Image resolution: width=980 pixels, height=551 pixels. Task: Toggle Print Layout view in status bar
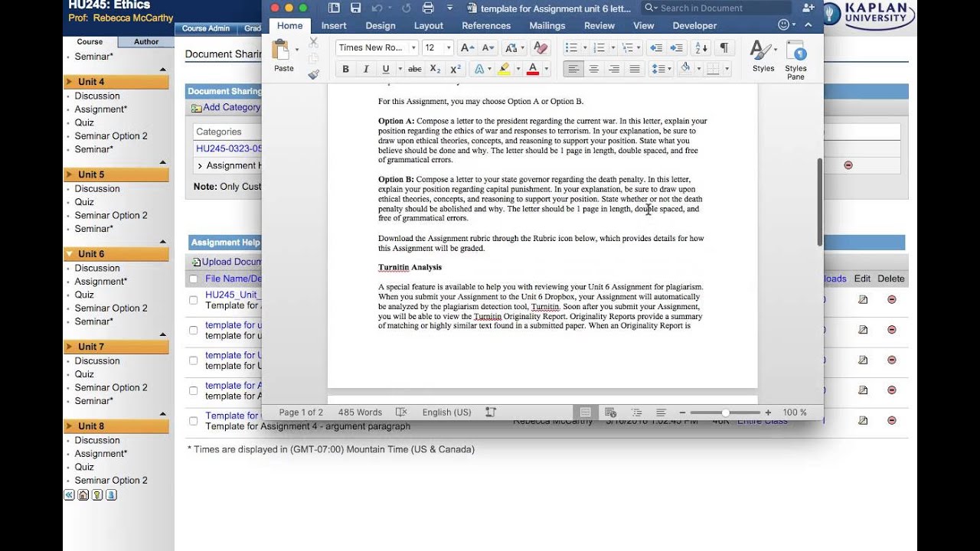585,412
